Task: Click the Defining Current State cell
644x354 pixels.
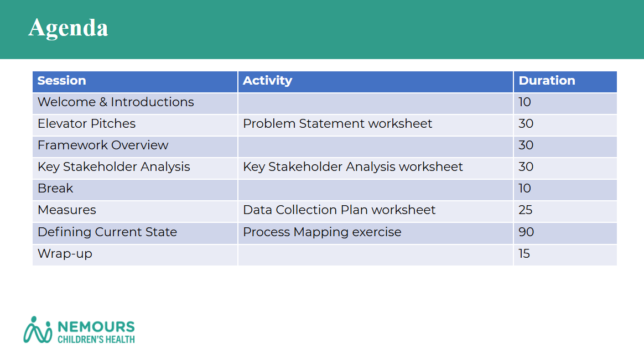Action: (x=107, y=232)
